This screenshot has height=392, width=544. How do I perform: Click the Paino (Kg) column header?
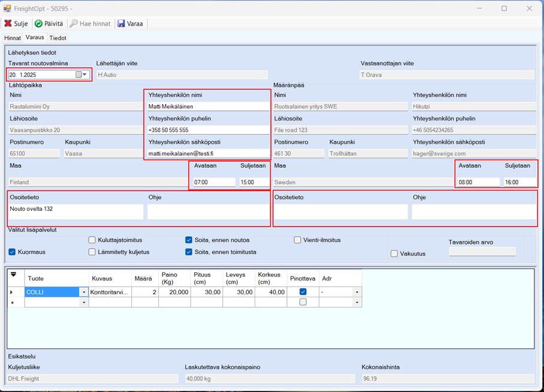[174, 279]
